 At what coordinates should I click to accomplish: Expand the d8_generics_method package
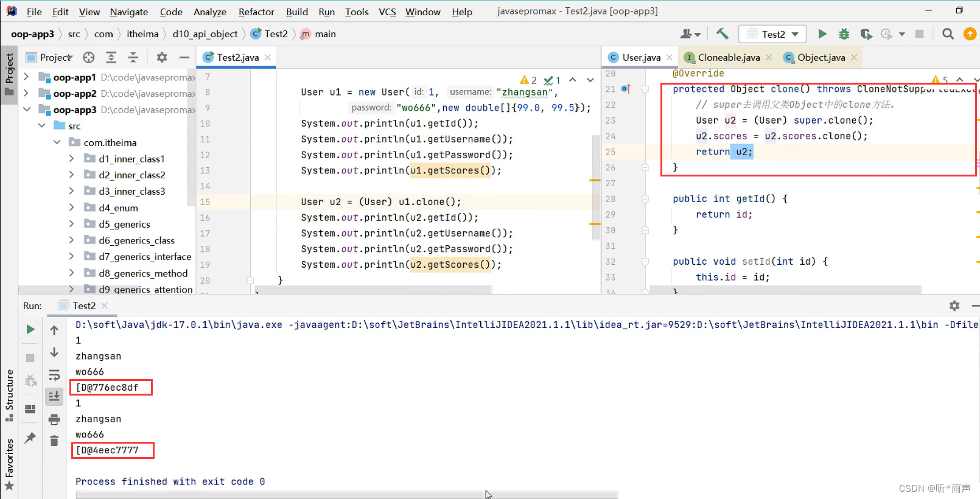point(71,273)
